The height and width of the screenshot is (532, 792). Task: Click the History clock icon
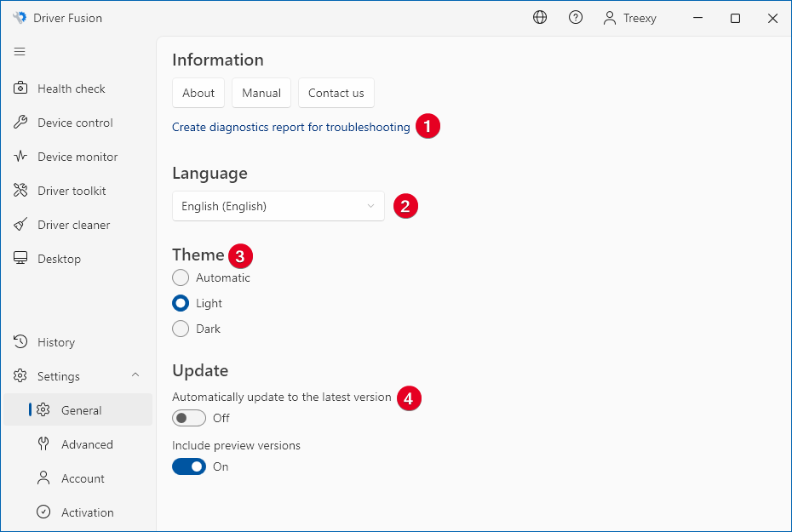tap(20, 341)
